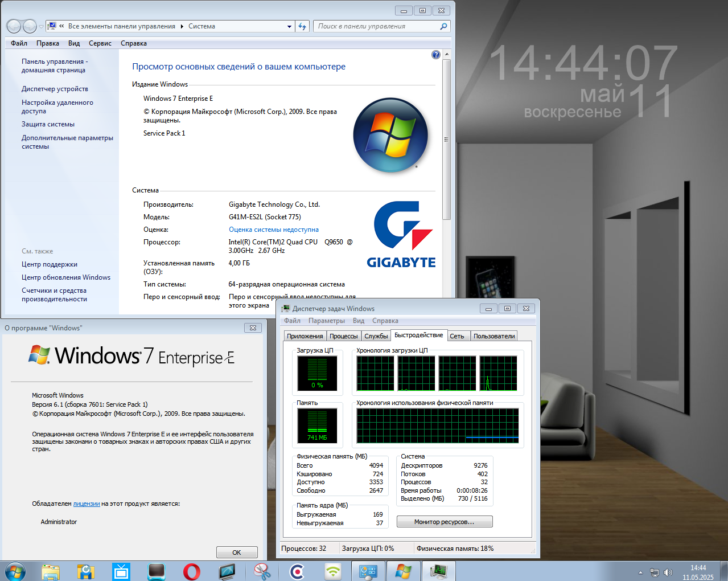Viewport: 728px width, 581px height.
Task: Open the tilted monitor icon in taskbar
Action: tap(227, 571)
